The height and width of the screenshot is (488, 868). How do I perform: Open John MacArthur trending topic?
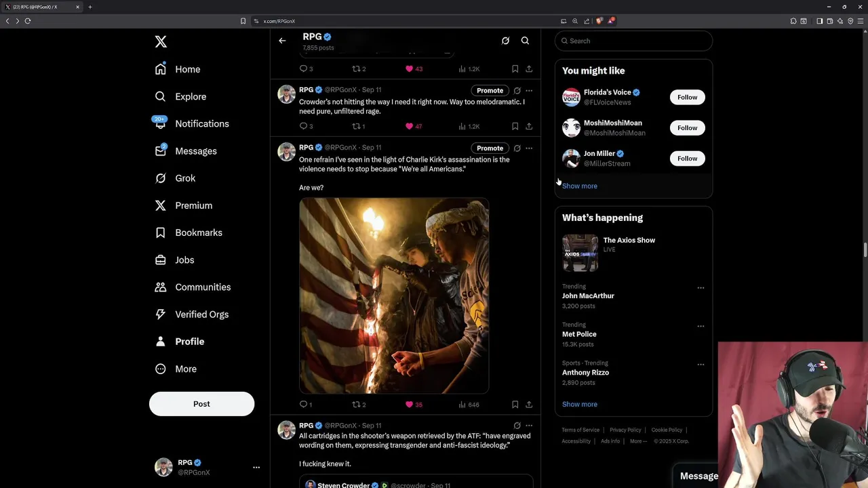(588, 296)
